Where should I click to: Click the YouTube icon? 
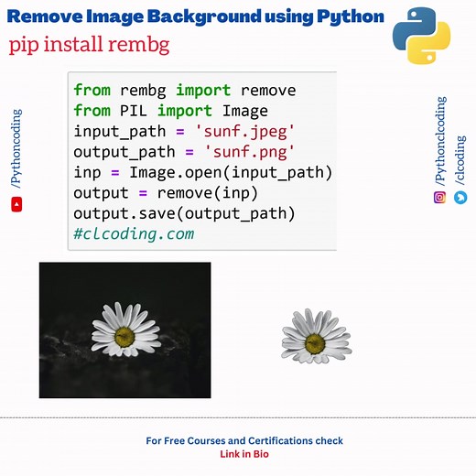click(x=16, y=204)
